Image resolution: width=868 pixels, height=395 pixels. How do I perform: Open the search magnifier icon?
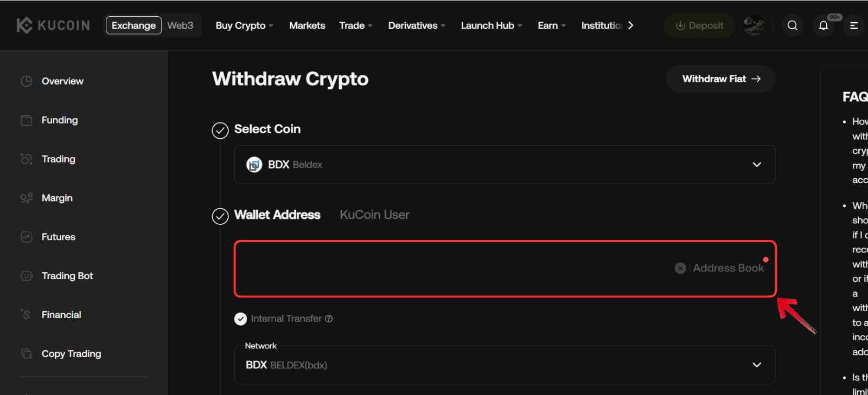(x=792, y=25)
